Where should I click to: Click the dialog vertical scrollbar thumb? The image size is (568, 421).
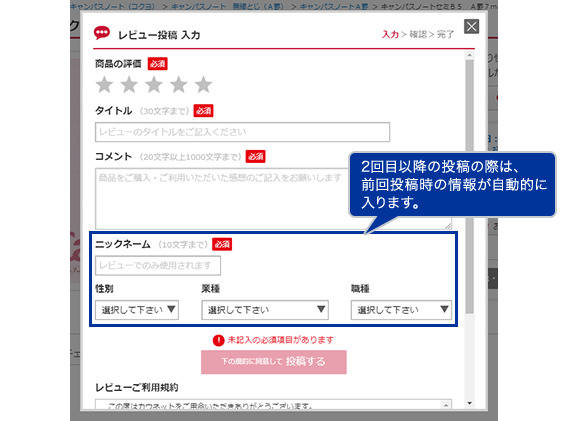(469, 187)
